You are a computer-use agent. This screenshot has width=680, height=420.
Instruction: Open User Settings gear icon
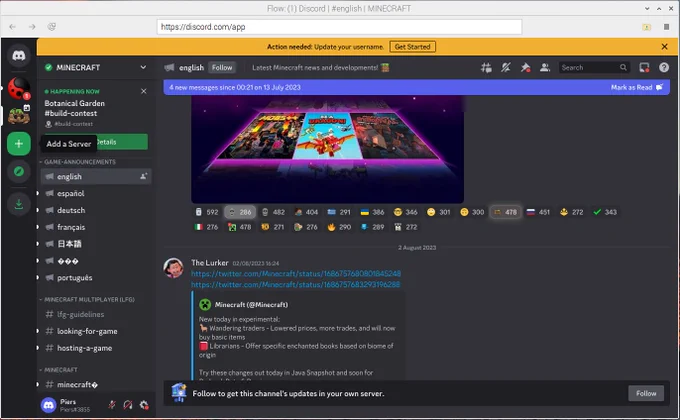tap(144, 405)
